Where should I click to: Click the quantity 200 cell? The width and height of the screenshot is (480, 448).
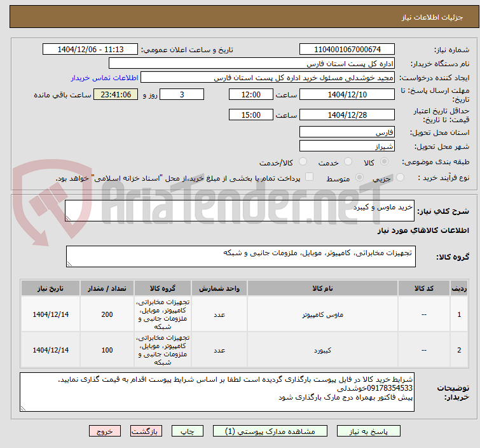(x=107, y=314)
